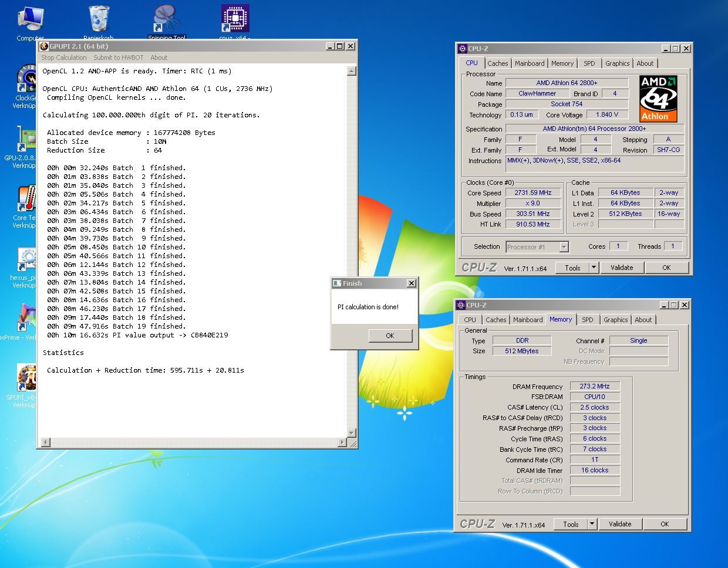Click the lower CPU-Z window title icon
Image resolution: width=728 pixels, height=568 pixels.
[460, 305]
